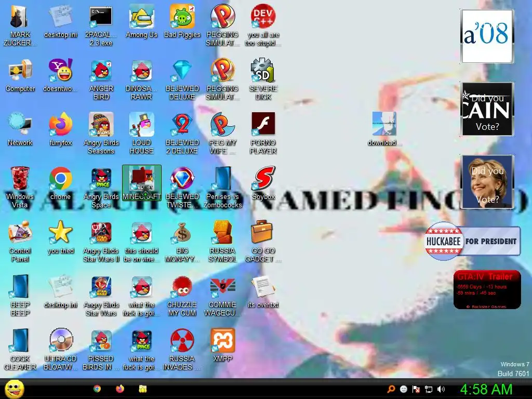The height and width of the screenshot is (399, 532).
Task: Click the magnifier search tray icon
Action: pos(391,389)
